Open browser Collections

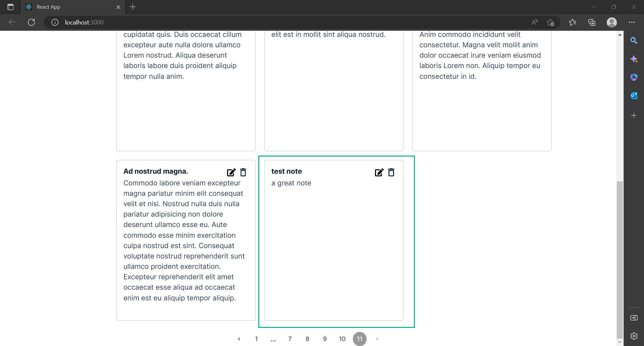point(592,22)
